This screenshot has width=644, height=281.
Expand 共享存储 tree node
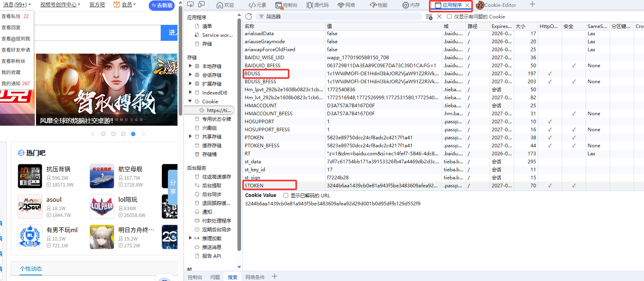(190, 136)
